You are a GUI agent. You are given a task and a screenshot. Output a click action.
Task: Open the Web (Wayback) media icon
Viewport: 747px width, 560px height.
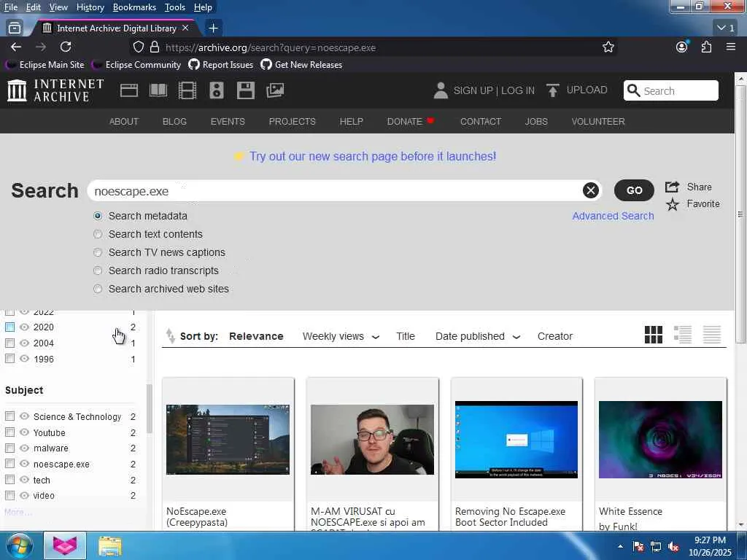pos(128,90)
